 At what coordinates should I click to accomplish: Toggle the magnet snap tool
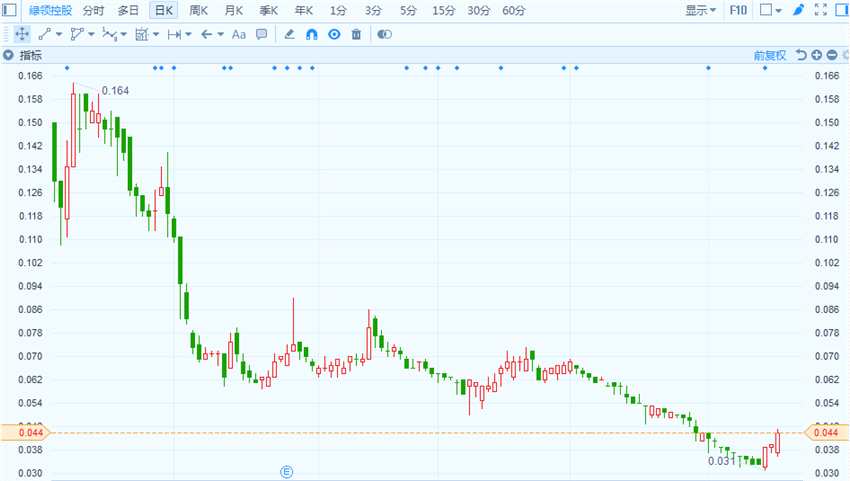pos(312,34)
